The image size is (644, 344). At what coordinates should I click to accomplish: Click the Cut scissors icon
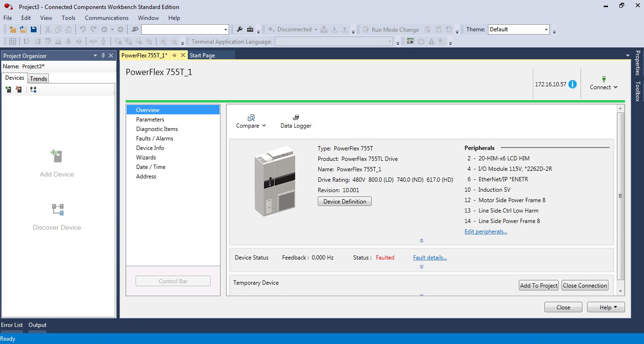pos(47,29)
